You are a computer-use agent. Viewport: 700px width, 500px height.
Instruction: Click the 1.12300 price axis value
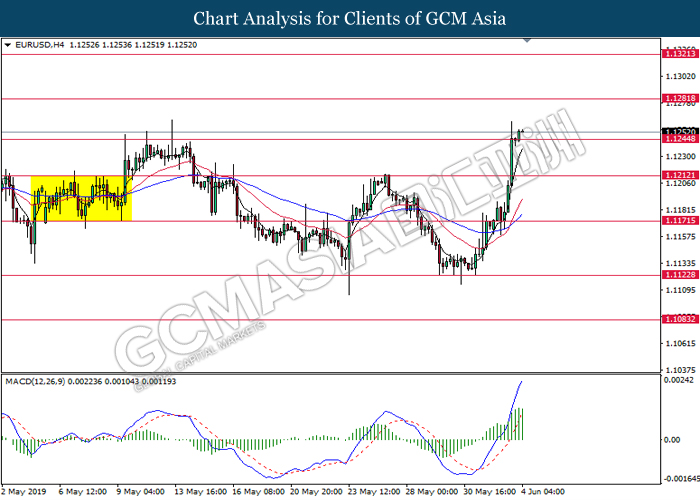click(x=680, y=156)
